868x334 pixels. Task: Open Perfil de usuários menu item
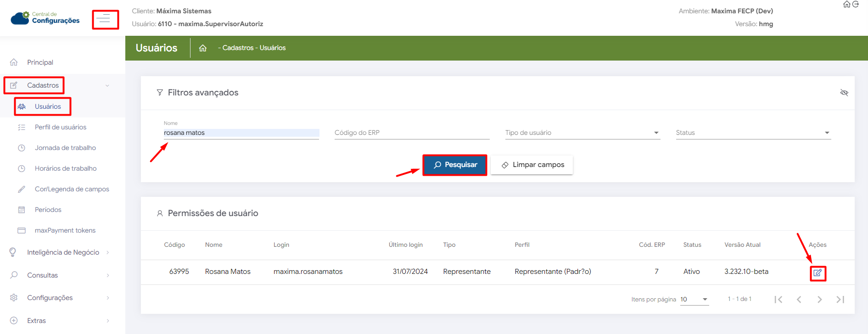click(61, 127)
